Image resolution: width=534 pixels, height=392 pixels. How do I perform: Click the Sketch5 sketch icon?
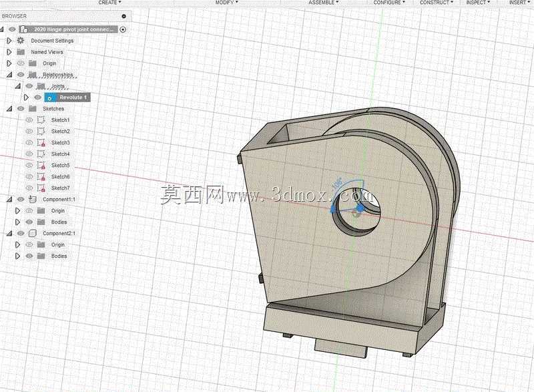(x=41, y=165)
